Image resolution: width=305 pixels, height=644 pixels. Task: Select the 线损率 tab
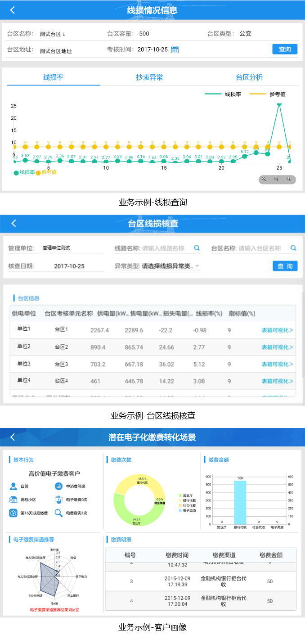click(x=53, y=77)
